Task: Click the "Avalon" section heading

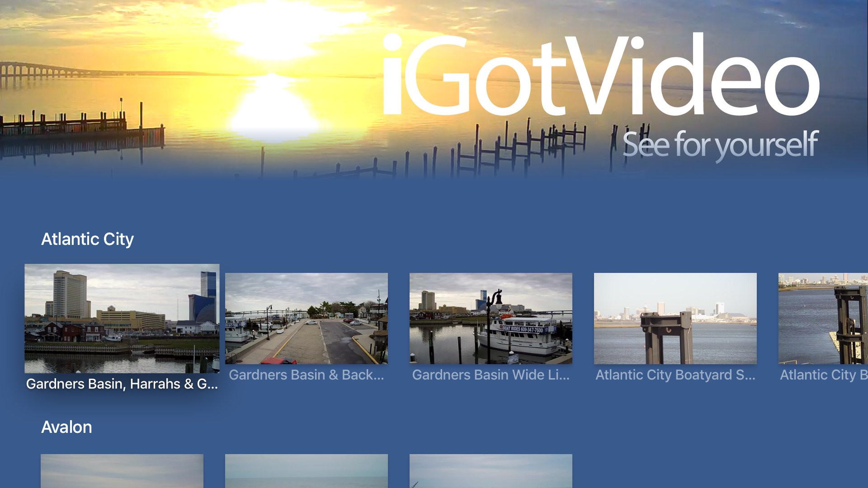Action: (66, 427)
